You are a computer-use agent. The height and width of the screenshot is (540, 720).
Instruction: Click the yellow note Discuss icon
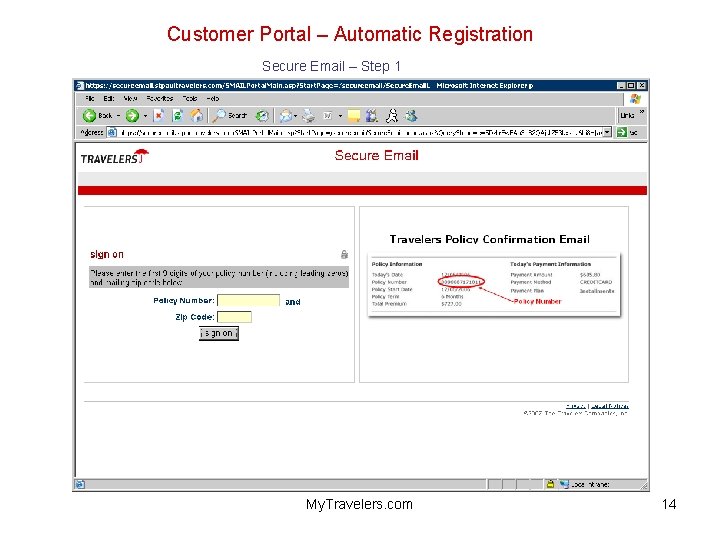pyautogui.click(x=354, y=116)
